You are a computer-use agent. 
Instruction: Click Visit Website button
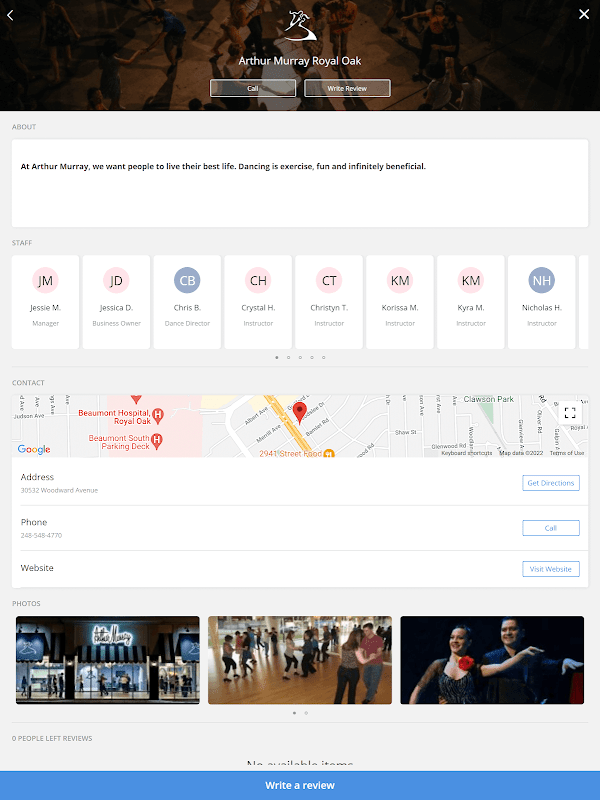tap(551, 569)
